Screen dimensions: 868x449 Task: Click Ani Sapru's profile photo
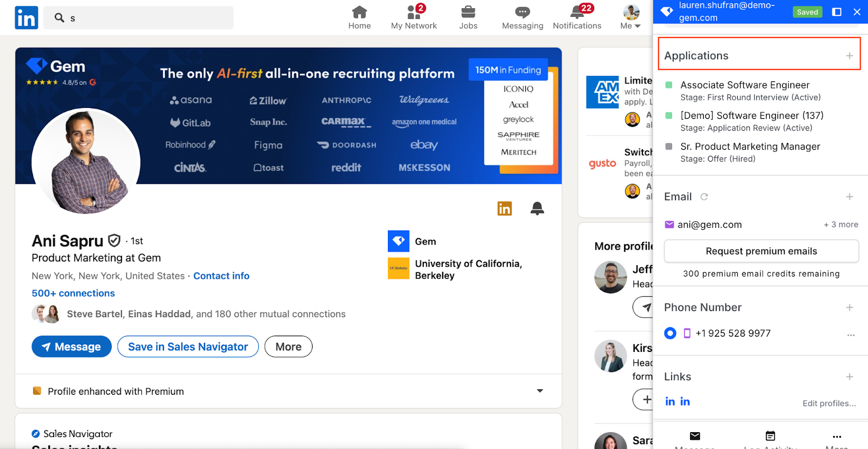[86, 162]
